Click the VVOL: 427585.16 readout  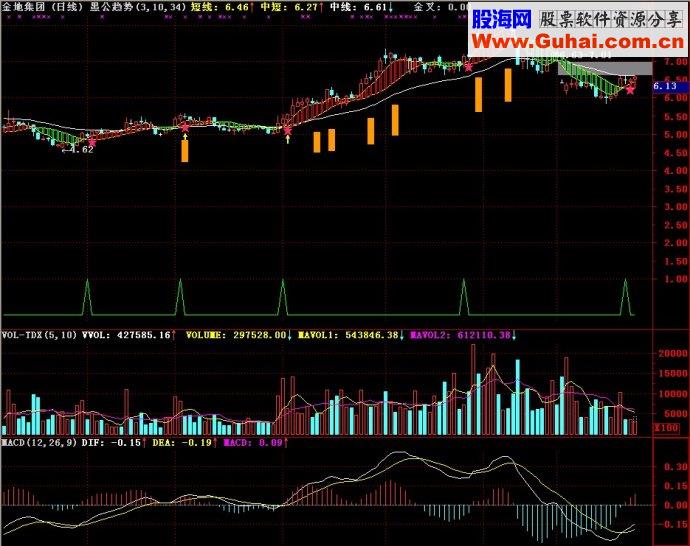(x=129, y=335)
